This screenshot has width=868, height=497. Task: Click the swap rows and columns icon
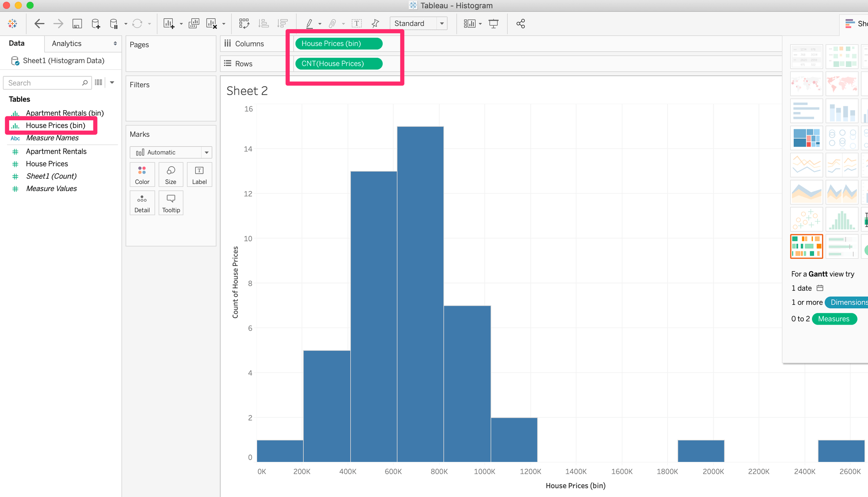(243, 23)
